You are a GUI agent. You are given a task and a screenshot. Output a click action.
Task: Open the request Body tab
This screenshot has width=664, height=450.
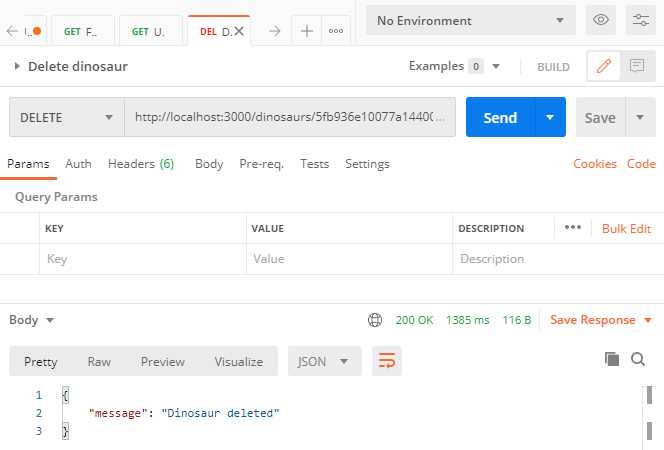209,164
